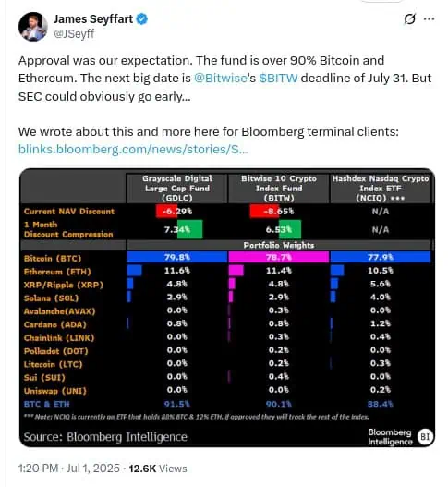Click the Portfolio Weights section header

[x=278, y=246]
